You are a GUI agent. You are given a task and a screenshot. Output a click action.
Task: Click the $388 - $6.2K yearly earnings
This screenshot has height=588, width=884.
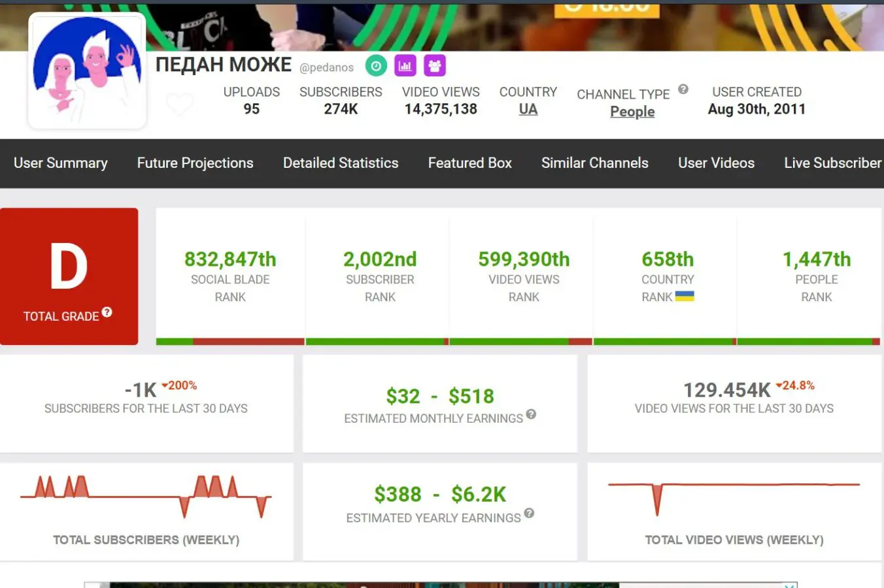(440, 495)
